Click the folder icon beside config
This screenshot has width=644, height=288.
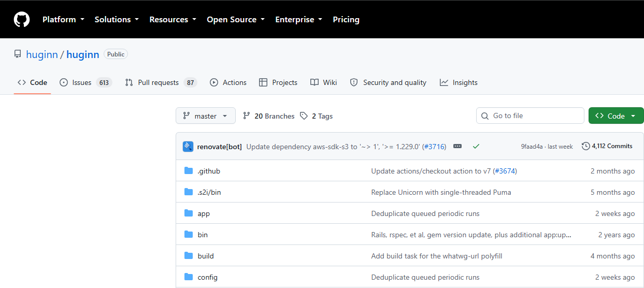(189, 277)
